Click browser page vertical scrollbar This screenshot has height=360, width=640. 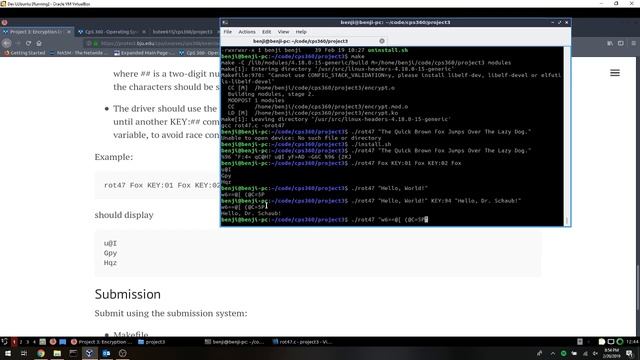(x=638, y=288)
